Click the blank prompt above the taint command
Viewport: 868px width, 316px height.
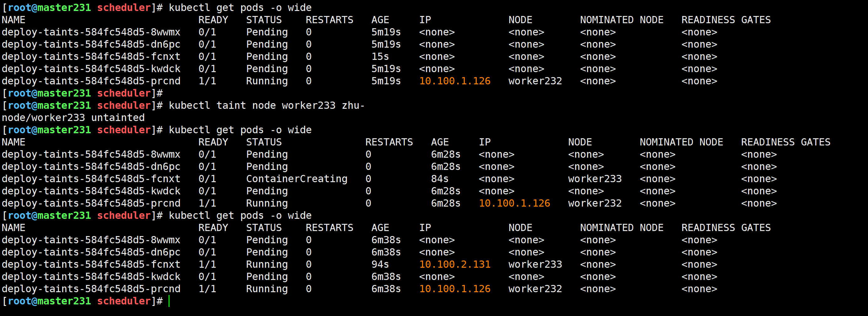point(83,93)
